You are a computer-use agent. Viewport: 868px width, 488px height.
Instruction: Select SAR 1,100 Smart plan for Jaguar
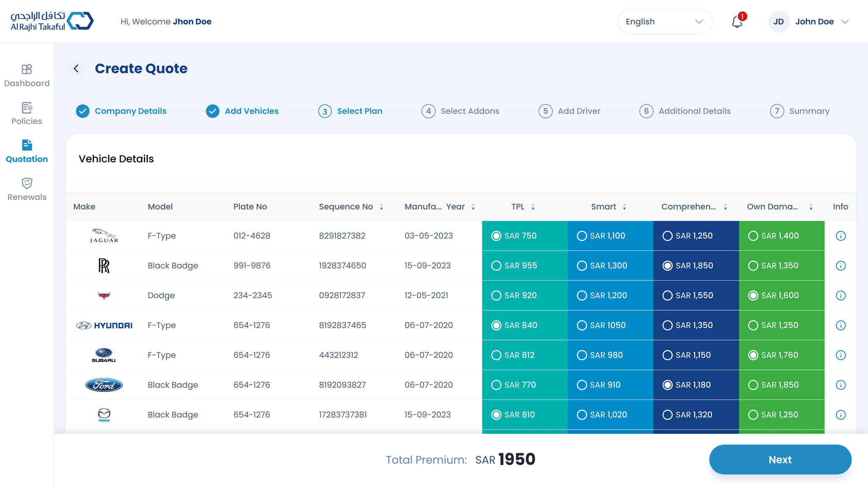[x=582, y=236]
